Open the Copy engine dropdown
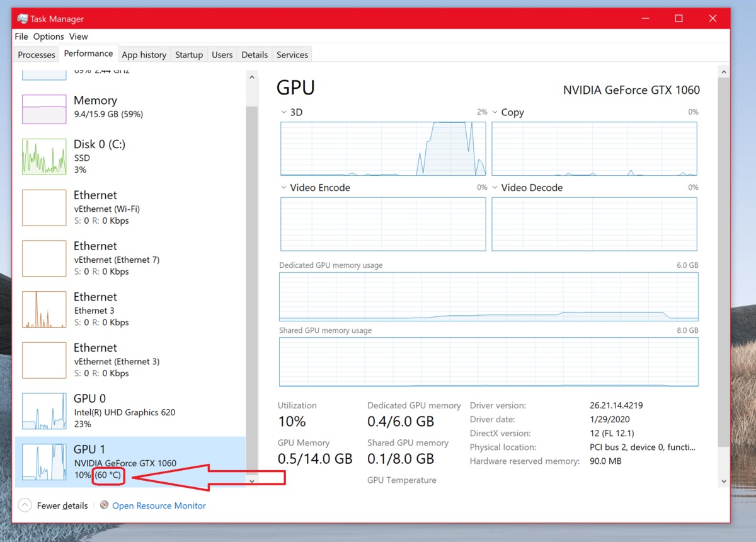 pos(495,112)
